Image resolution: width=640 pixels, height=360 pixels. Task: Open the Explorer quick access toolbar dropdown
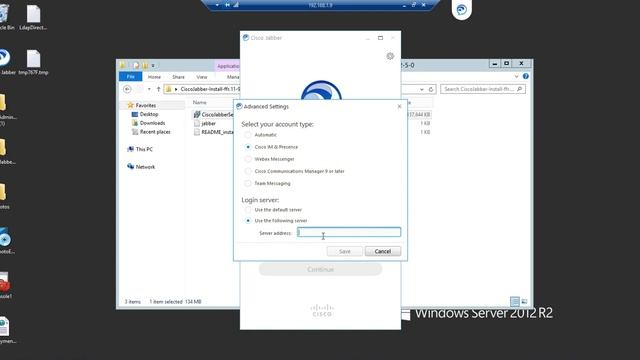pos(153,65)
